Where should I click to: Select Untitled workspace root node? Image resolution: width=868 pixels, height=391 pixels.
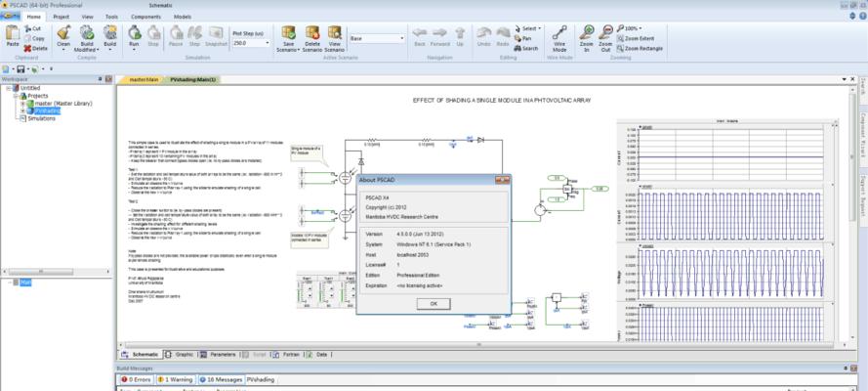click(x=30, y=88)
